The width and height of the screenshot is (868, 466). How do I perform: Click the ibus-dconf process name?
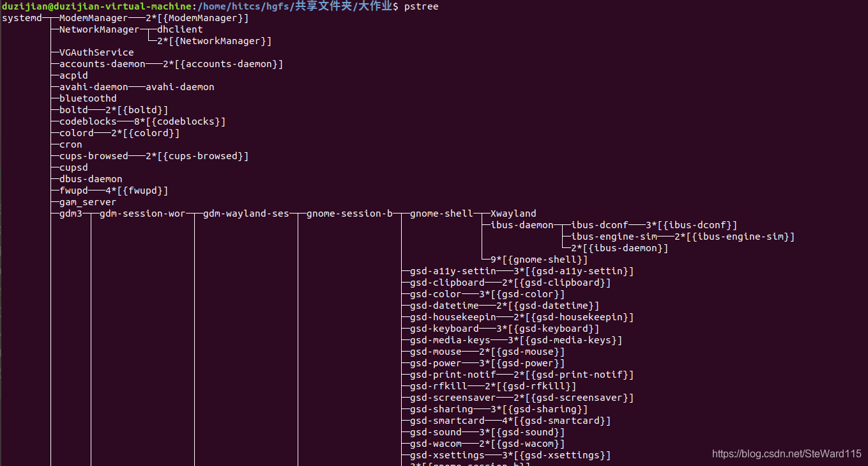[600, 225]
